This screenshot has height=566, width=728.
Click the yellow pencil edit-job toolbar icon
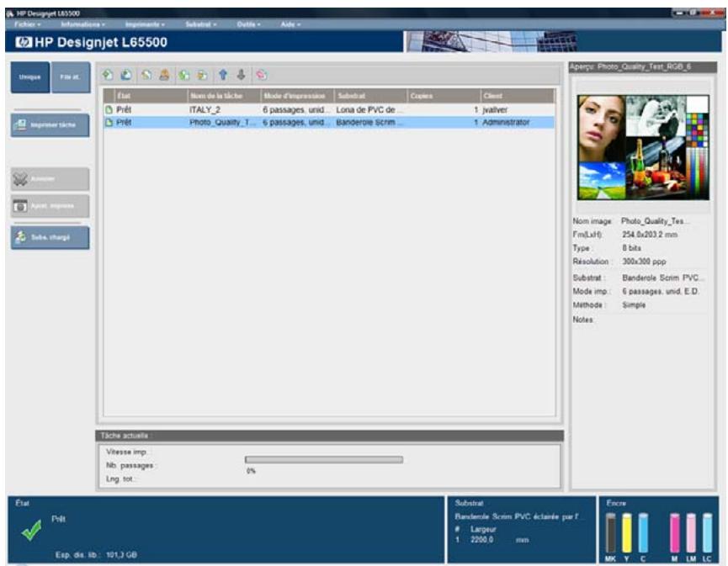146,75
